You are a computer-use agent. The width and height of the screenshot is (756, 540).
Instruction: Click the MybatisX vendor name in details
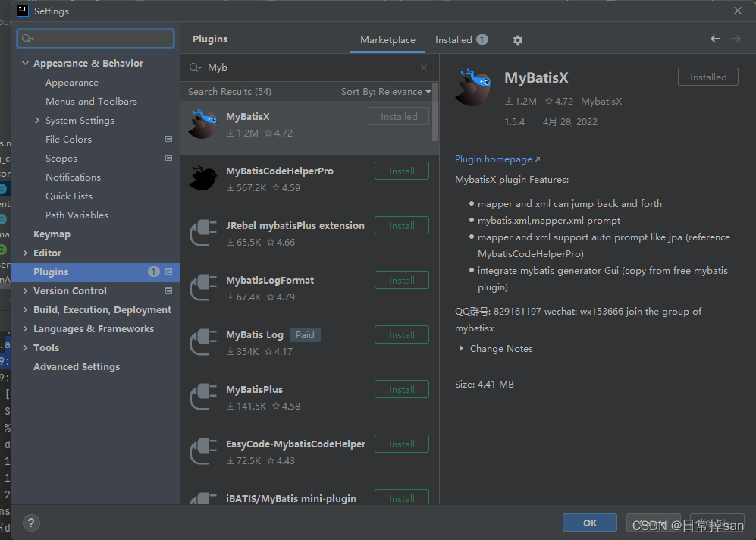601,102
